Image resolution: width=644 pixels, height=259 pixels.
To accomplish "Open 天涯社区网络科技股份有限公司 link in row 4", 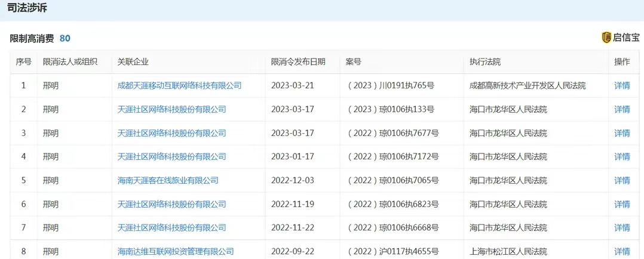I will coord(171,157).
